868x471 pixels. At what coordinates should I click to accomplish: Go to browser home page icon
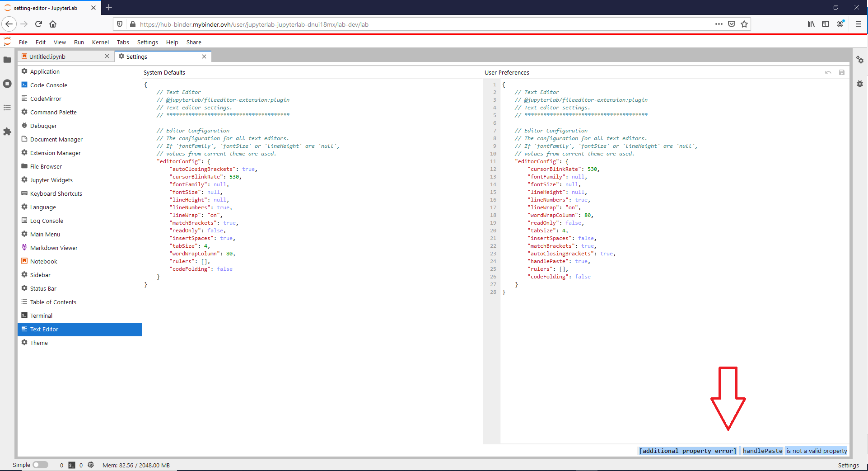[x=53, y=24]
